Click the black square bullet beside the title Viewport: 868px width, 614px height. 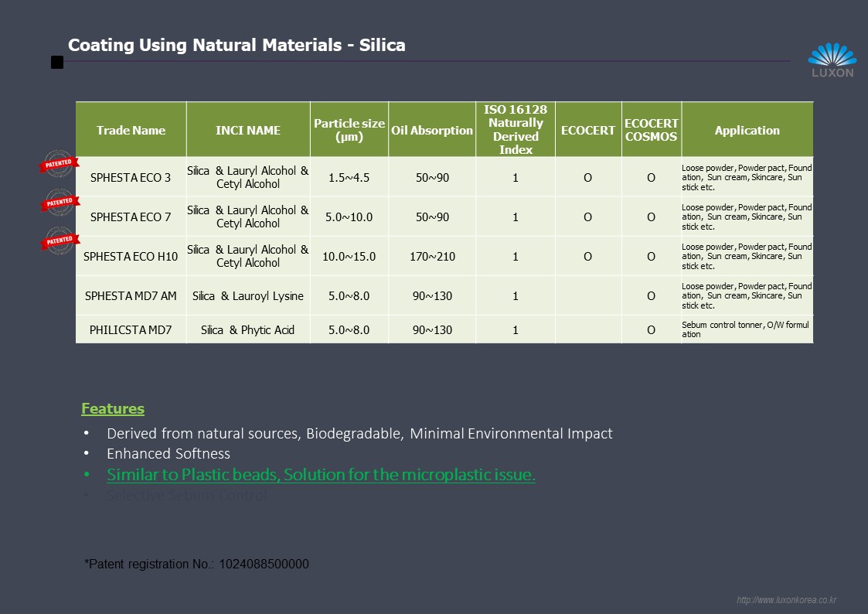(57, 62)
